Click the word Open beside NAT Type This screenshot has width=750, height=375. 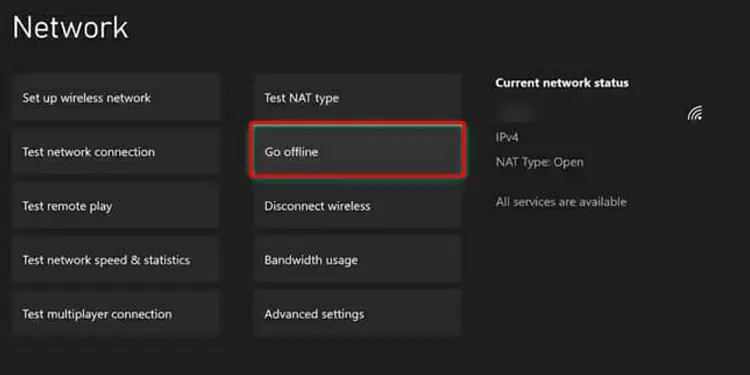coord(569,163)
